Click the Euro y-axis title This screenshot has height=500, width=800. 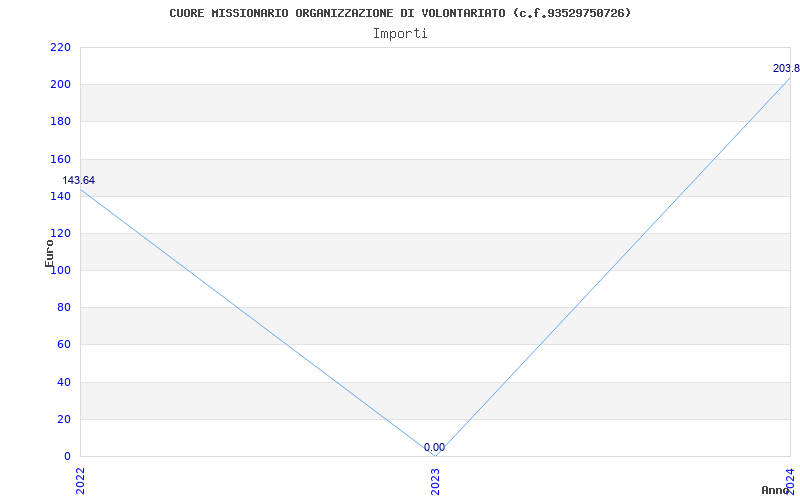(x=49, y=253)
